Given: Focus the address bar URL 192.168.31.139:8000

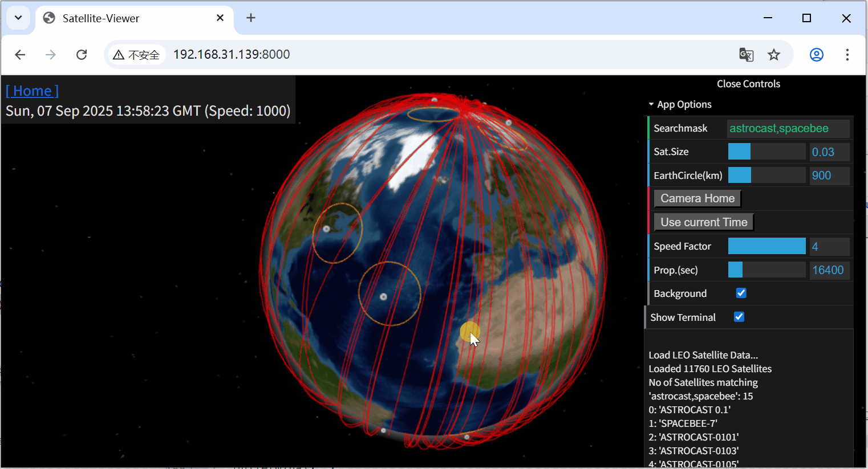Looking at the screenshot, I should 232,55.
